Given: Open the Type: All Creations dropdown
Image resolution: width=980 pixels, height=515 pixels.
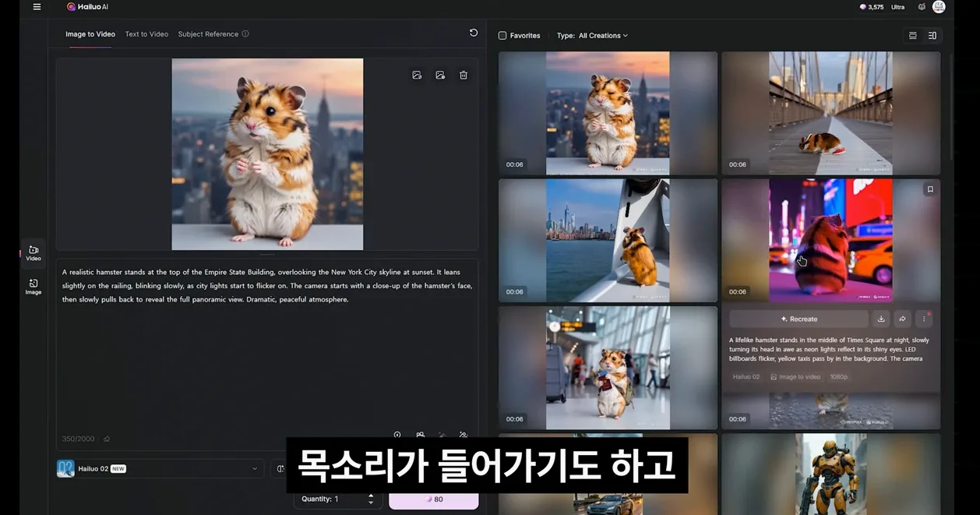Looking at the screenshot, I should click(x=592, y=36).
